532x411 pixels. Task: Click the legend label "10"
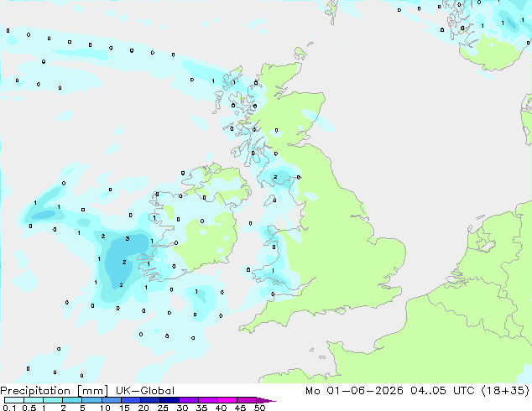click(105, 408)
